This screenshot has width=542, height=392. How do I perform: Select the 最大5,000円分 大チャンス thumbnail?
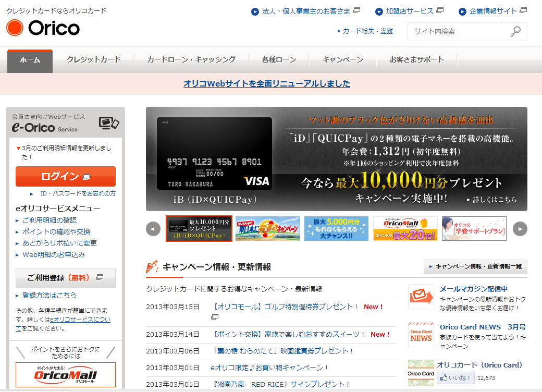[x=336, y=228]
